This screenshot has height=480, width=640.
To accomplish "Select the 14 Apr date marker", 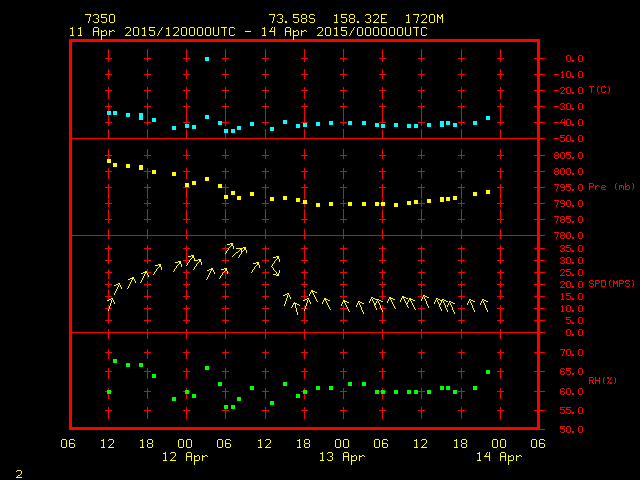I will [498, 457].
